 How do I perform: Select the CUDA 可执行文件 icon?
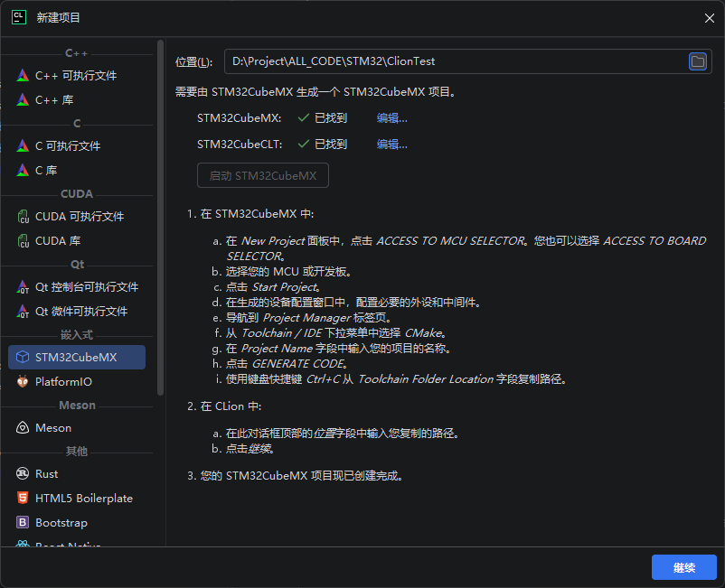tap(23, 217)
